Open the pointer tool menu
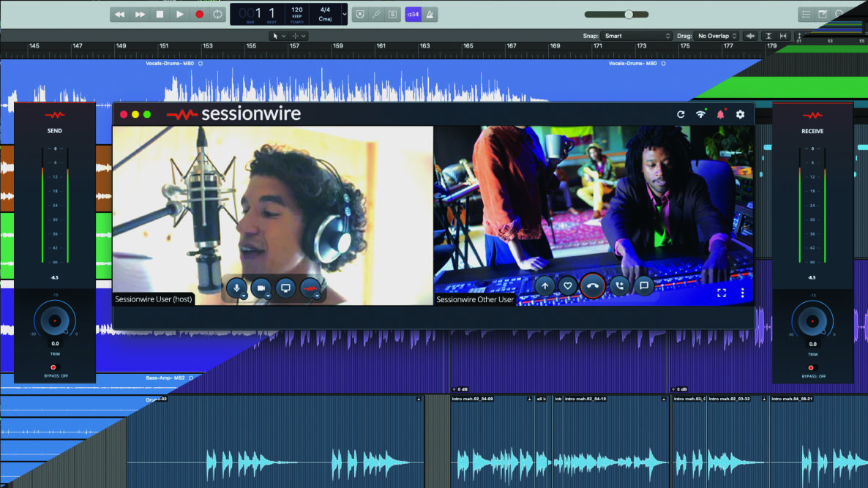Image resolution: width=868 pixels, height=488 pixels. pyautogui.click(x=279, y=36)
